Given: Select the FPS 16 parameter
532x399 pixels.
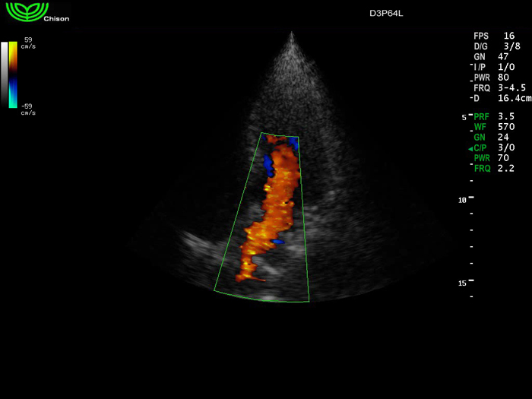Looking at the screenshot, I should [494, 36].
